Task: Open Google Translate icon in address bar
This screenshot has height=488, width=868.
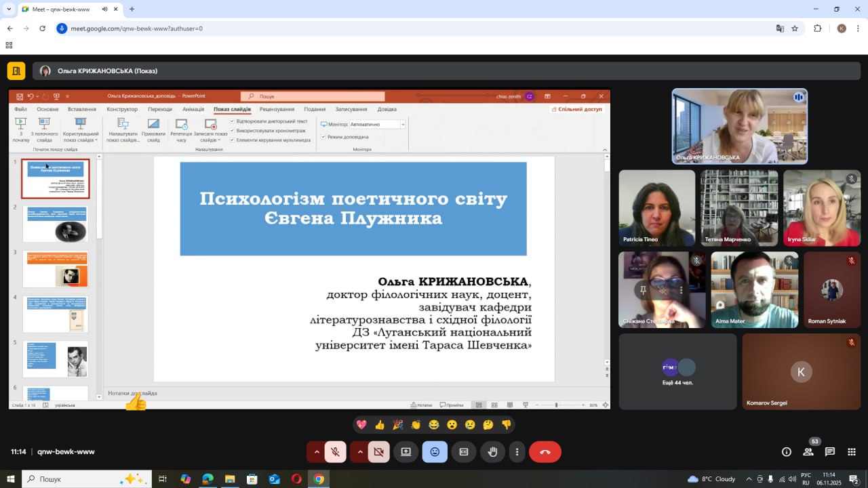Action: pyautogui.click(x=780, y=28)
